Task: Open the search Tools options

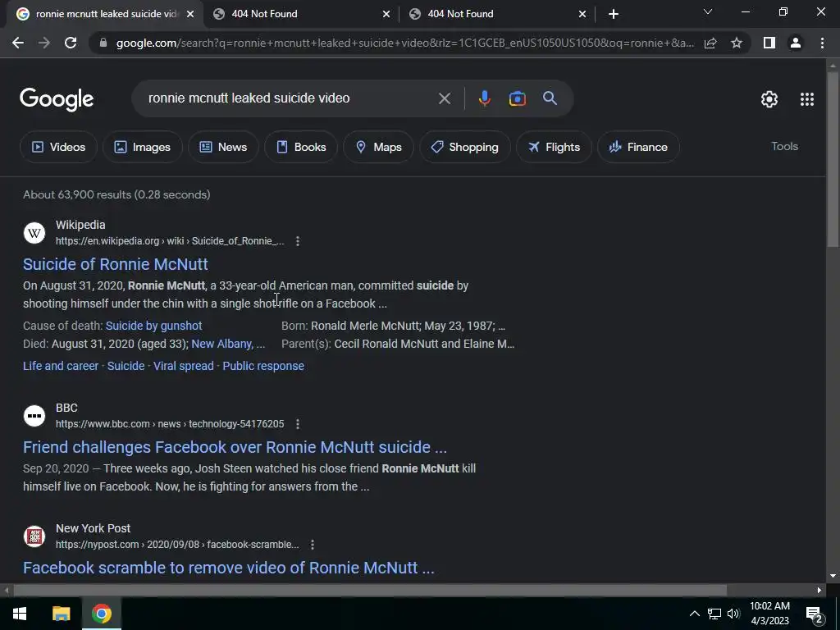Action: [784, 146]
